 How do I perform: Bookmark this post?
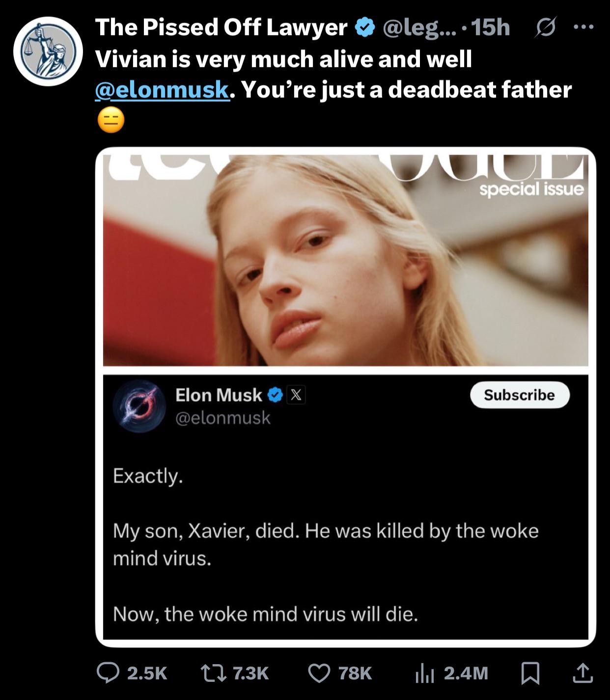coord(530,673)
